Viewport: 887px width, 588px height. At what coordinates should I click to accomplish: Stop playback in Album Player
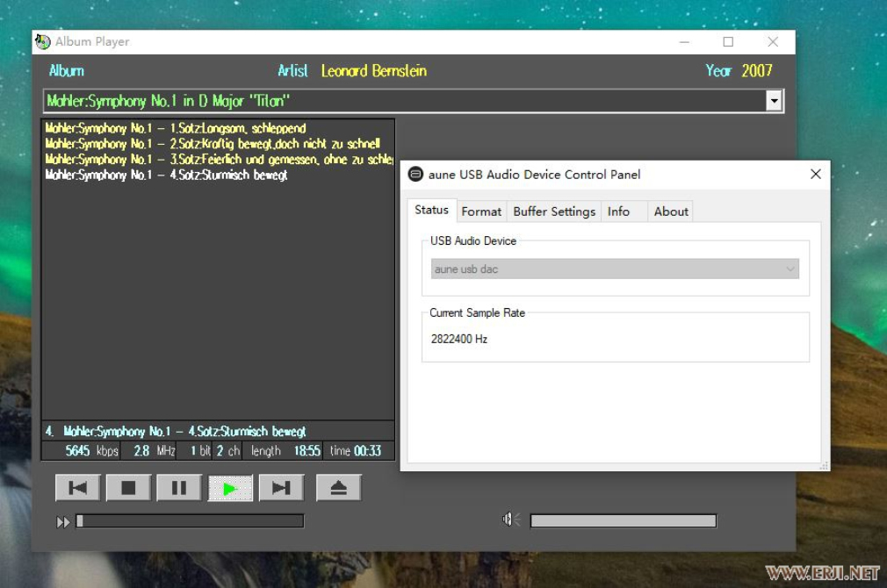tap(128, 488)
